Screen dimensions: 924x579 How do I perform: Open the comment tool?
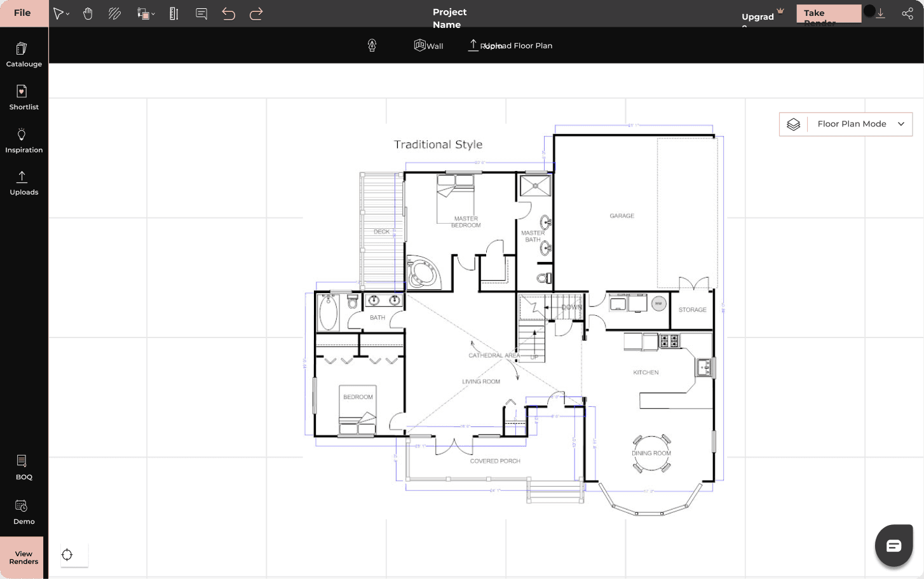click(x=201, y=13)
